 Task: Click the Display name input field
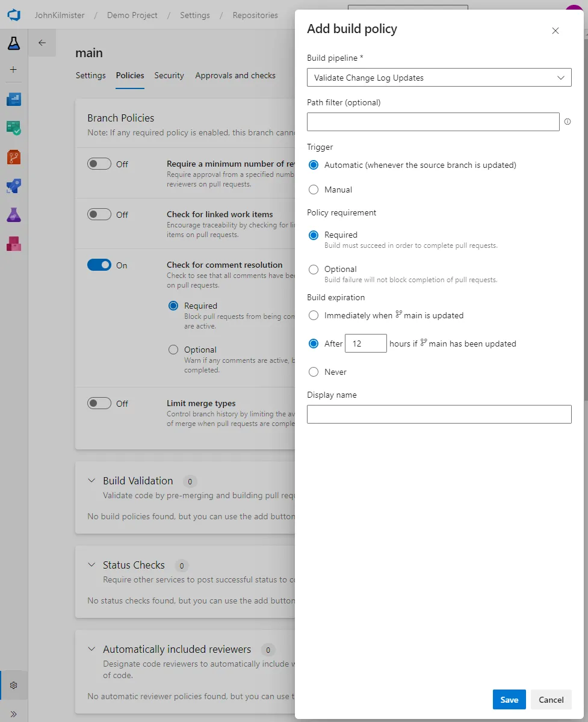439,414
